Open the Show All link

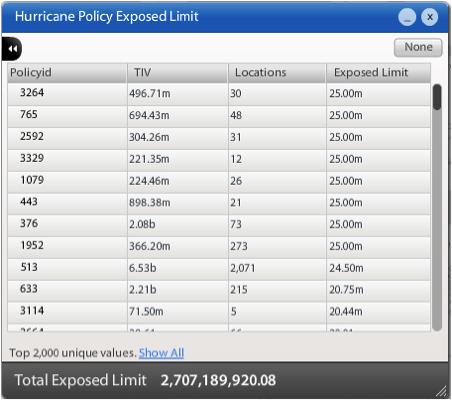coord(161,353)
